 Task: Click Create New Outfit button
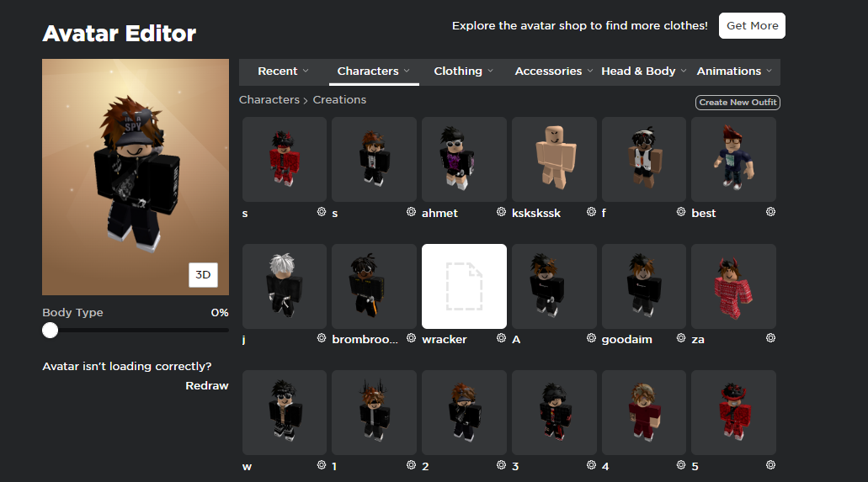pyautogui.click(x=738, y=103)
